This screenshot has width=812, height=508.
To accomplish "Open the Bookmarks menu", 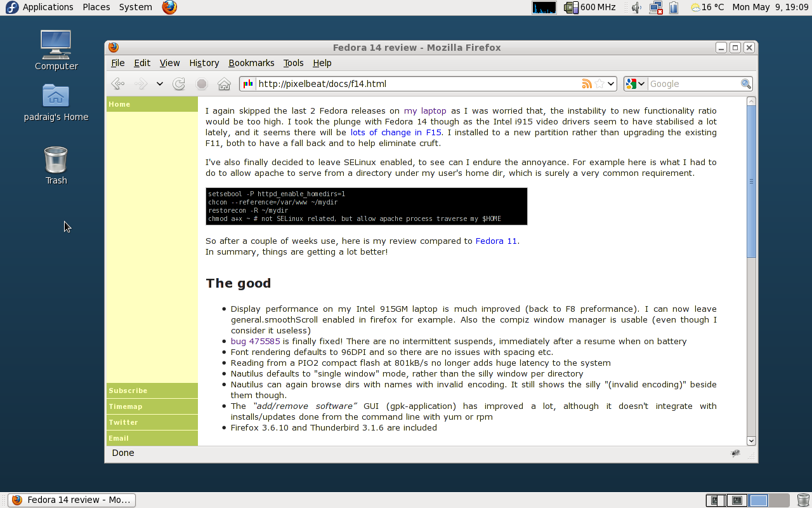I will pos(251,63).
